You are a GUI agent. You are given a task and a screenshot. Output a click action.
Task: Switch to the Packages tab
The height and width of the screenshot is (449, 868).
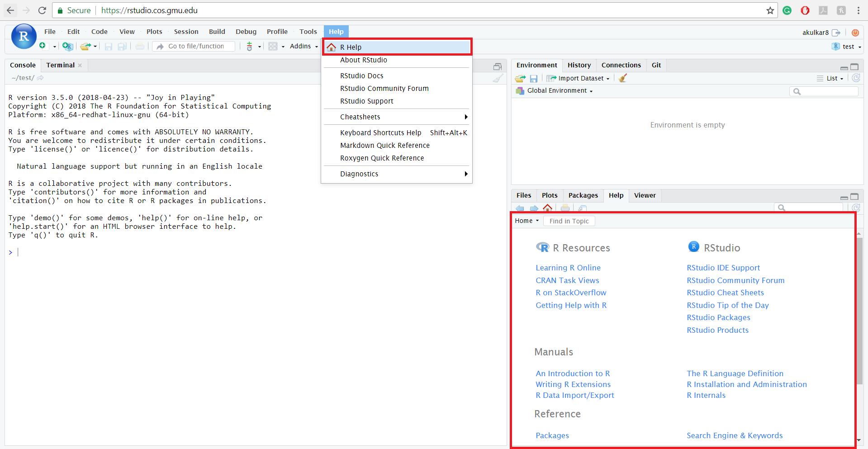583,195
